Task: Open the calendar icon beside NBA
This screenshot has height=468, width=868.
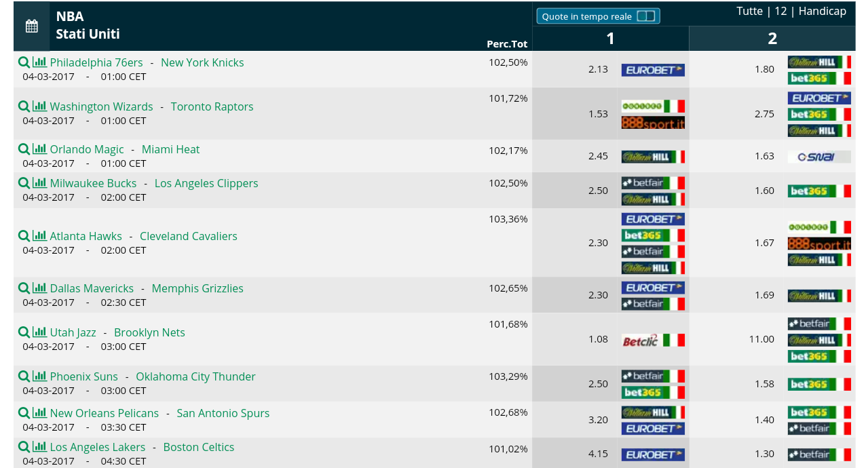Action: pos(31,26)
